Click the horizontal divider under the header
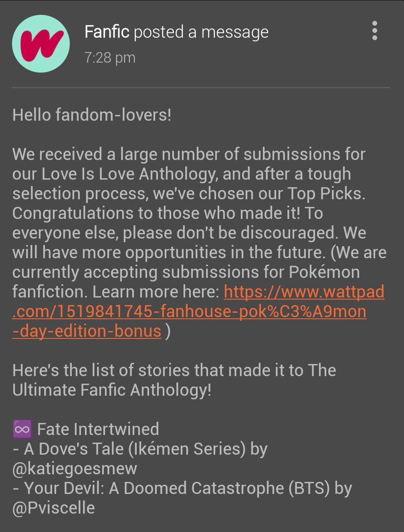404x532 pixels. (201, 87)
